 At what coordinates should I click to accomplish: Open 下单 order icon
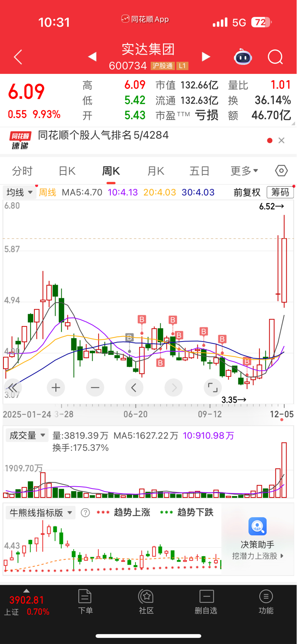click(85, 596)
